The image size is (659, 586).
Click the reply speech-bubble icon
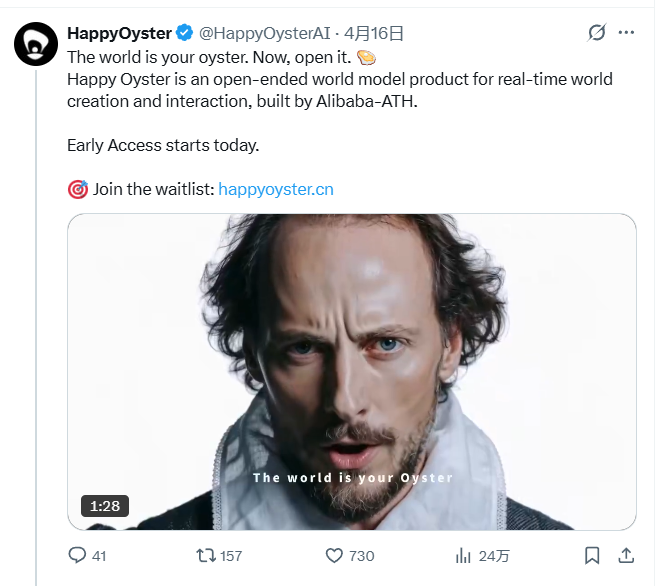pos(77,555)
